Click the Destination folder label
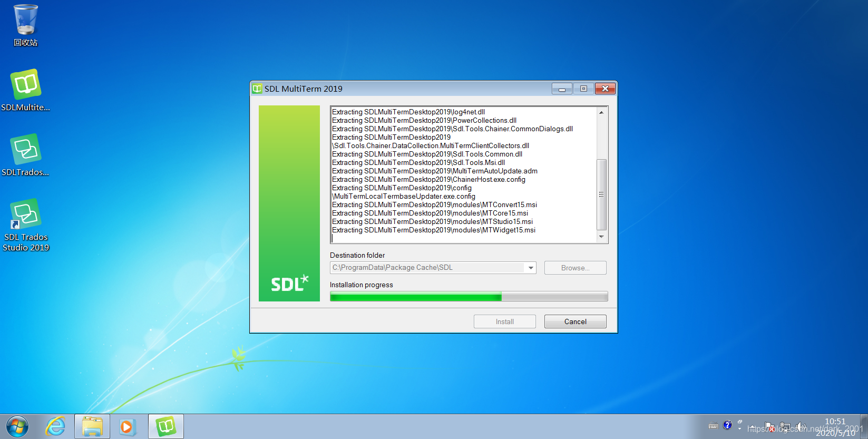Screen dimensions: 868x439 pos(357,255)
